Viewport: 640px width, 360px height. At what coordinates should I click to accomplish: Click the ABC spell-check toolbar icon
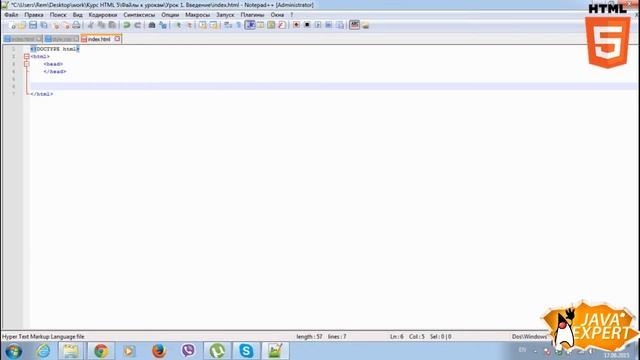(354, 25)
